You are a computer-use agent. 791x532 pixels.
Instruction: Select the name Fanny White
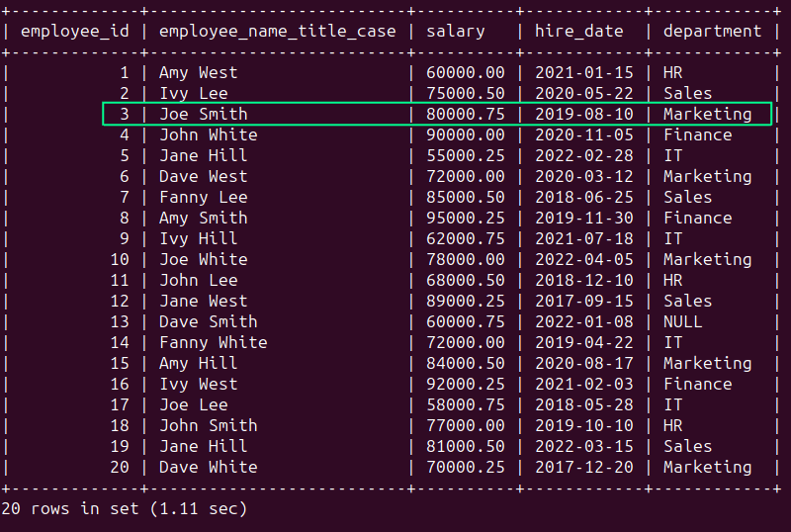(x=213, y=342)
